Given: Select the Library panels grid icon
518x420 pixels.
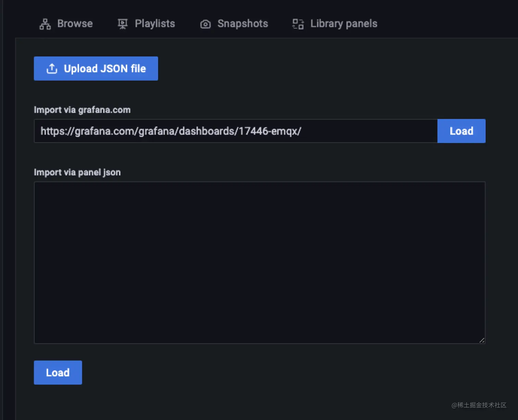Looking at the screenshot, I should [x=297, y=24].
